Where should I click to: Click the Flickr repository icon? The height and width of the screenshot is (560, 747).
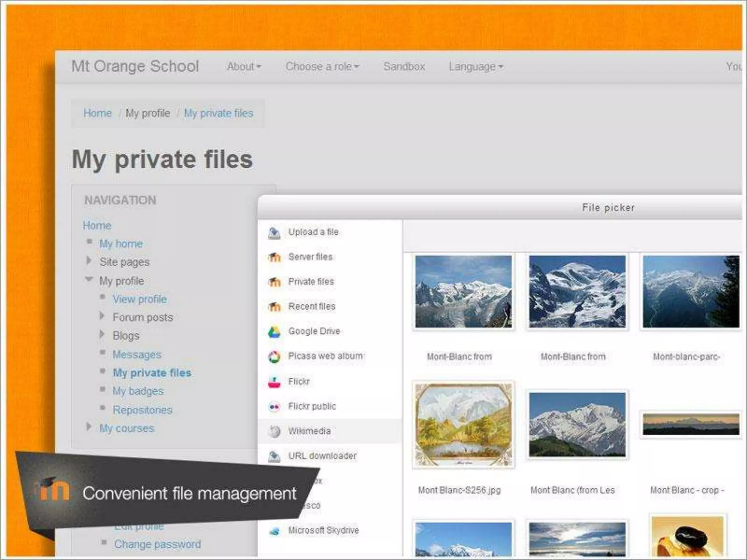coord(274,382)
